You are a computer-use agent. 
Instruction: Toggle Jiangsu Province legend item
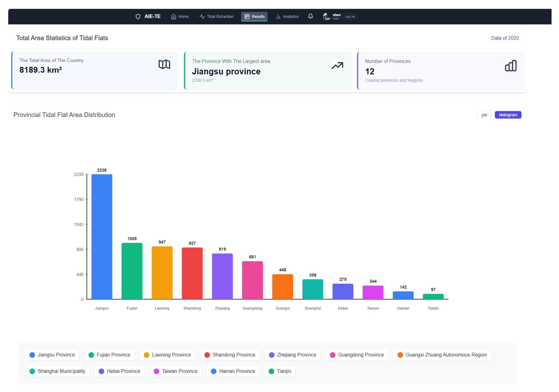coord(52,355)
